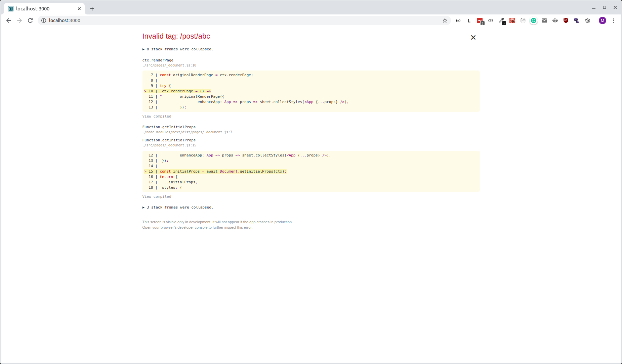Click the browser forward arrow

pos(19,20)
